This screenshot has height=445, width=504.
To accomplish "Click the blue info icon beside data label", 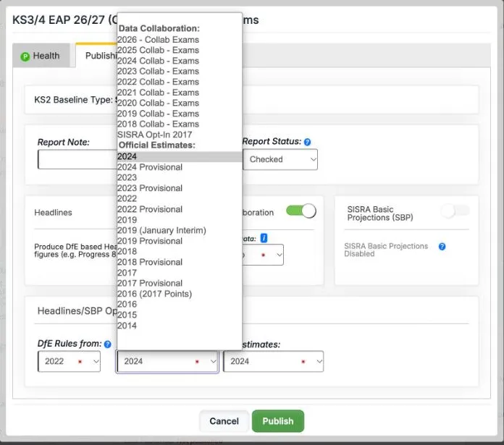I will [x=264, y=238].
